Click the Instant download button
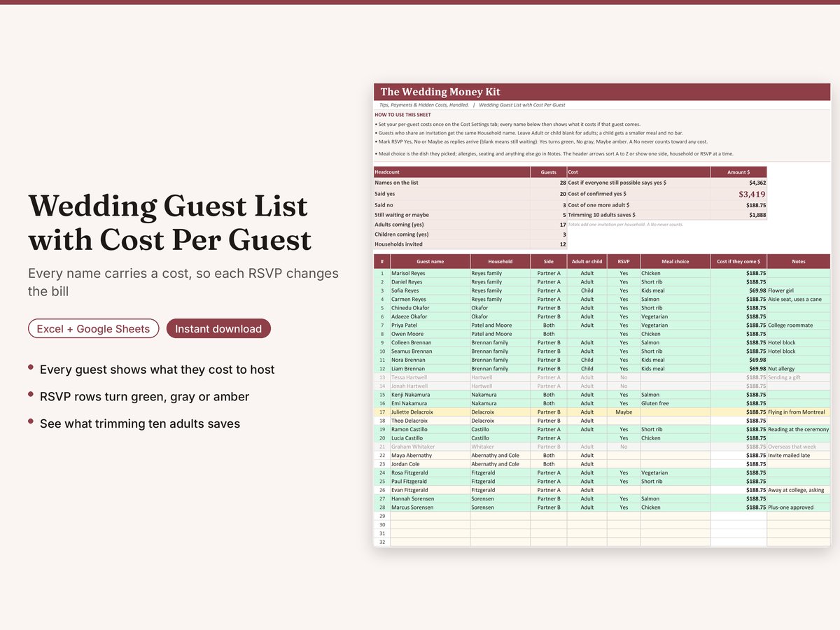 (218, 329)
